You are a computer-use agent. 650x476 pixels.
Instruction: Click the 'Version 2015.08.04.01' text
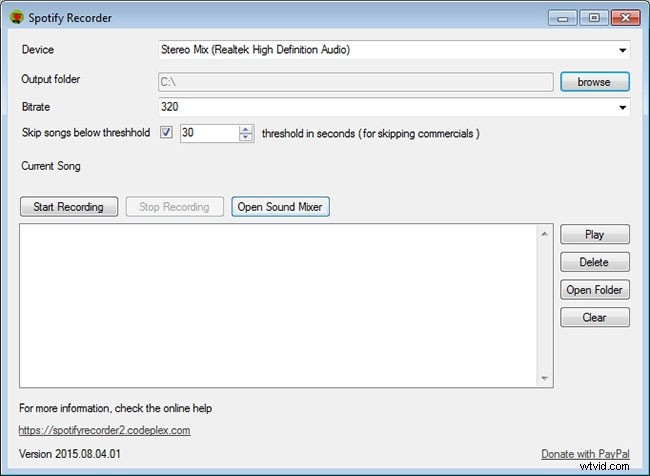(70, 454)
